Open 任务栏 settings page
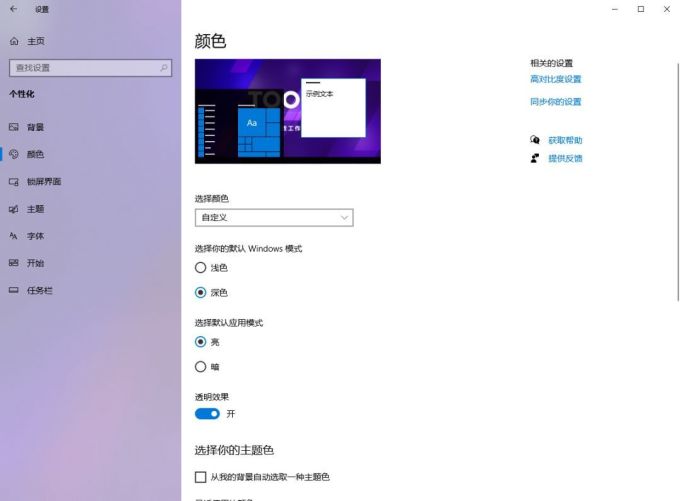The image size is (680, 501). (x=39, y=290)
